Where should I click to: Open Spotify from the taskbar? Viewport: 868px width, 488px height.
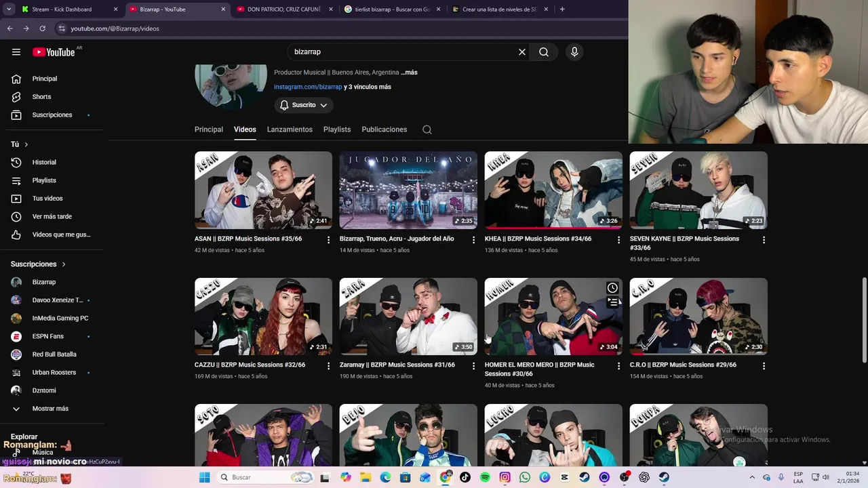click(485, 477)
